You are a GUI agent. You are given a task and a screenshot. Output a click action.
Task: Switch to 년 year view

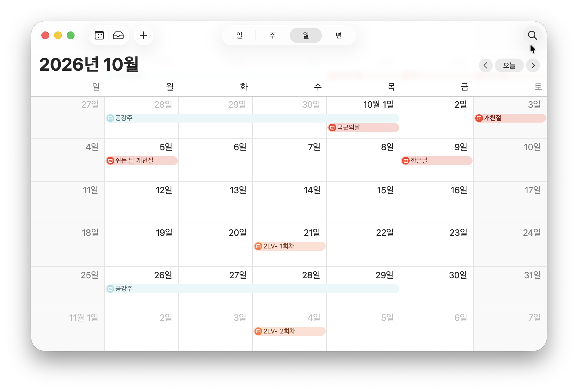(339, 35)
